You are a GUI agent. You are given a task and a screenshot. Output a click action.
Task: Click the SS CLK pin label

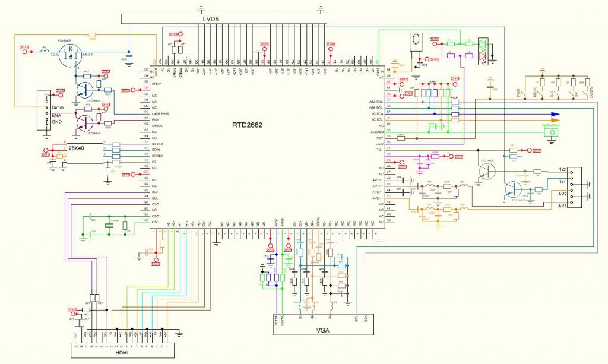point(157,144)
